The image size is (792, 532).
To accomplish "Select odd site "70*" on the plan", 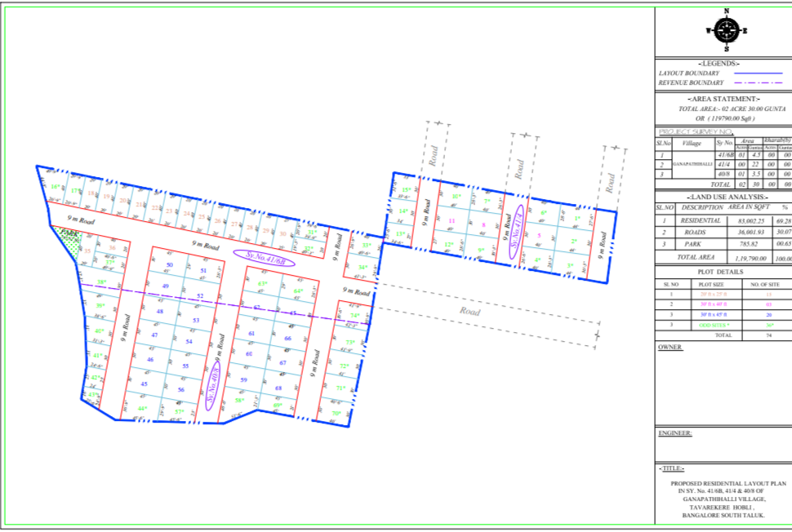I will [x=336, y=414].
